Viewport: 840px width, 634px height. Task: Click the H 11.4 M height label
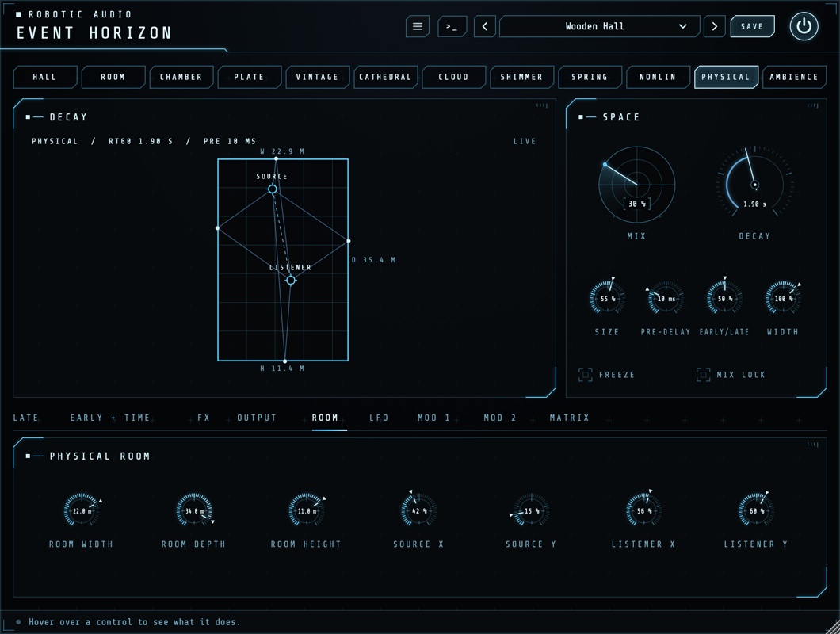tap(282, 369)
